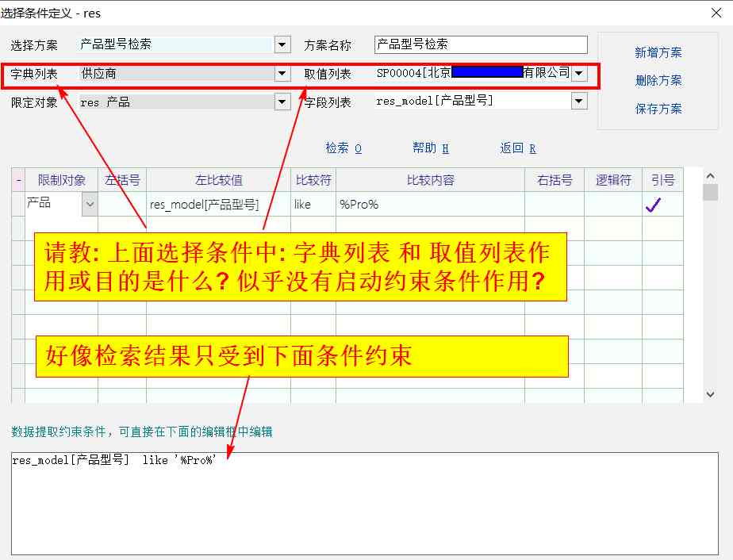This screenshot has height=560, width=733.
Task: Click the 检索 O link
Action: pos(343,148)
